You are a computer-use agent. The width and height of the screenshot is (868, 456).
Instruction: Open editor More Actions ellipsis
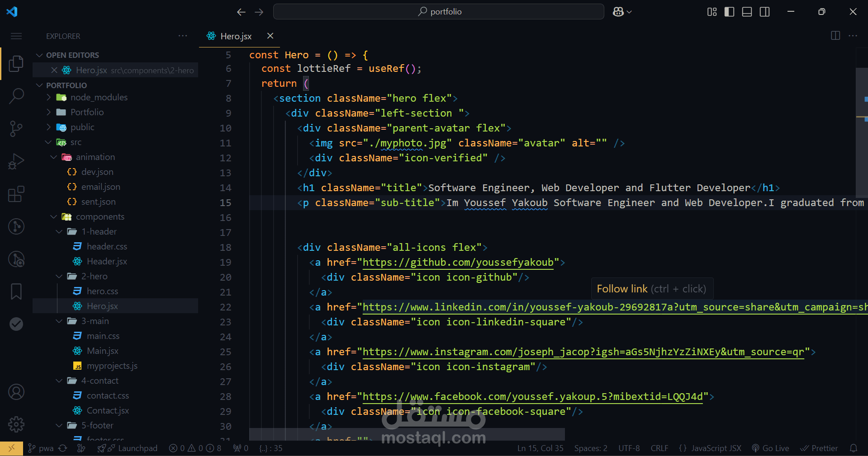pos(853,36)
